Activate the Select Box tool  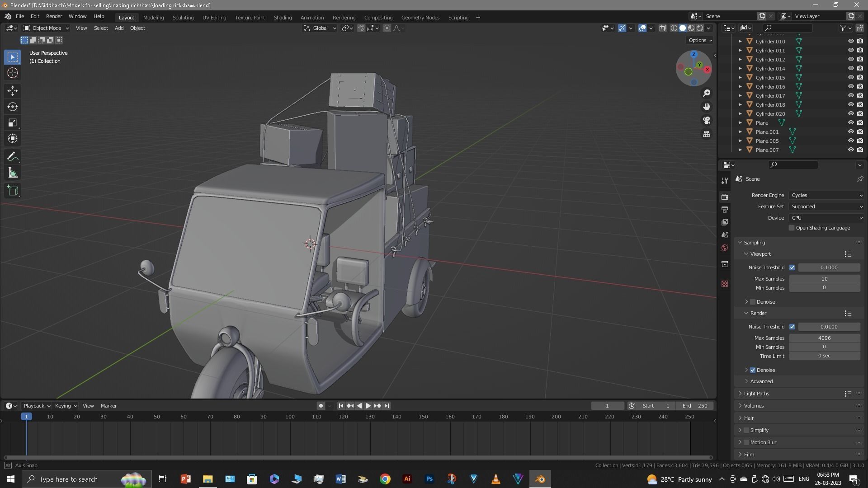pos(13,57)
